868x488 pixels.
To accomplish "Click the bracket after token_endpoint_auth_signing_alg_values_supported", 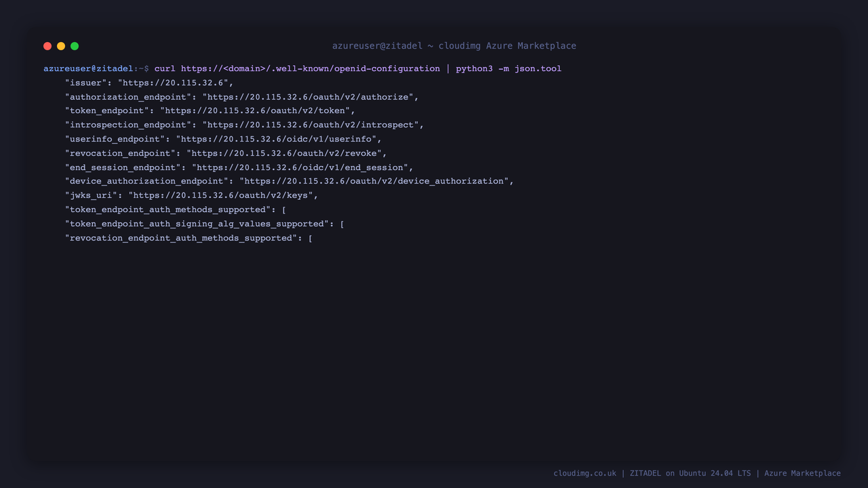I will [x=342, y=224].
